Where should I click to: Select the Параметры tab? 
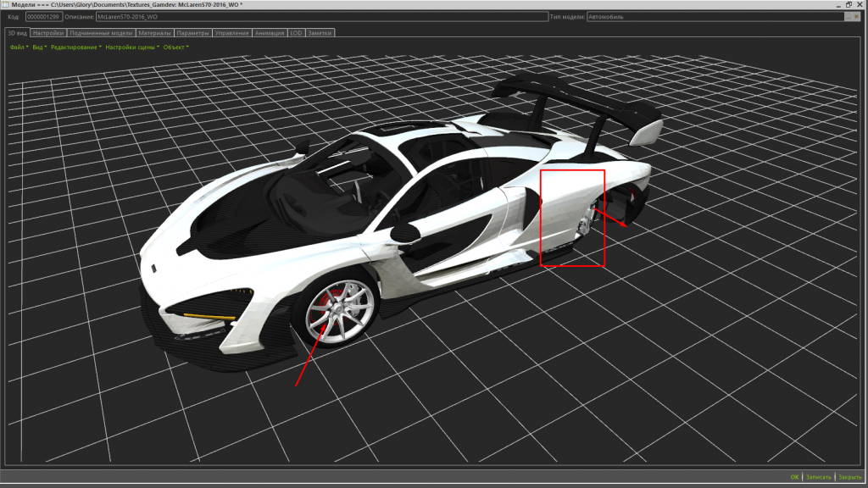[194, 33]
